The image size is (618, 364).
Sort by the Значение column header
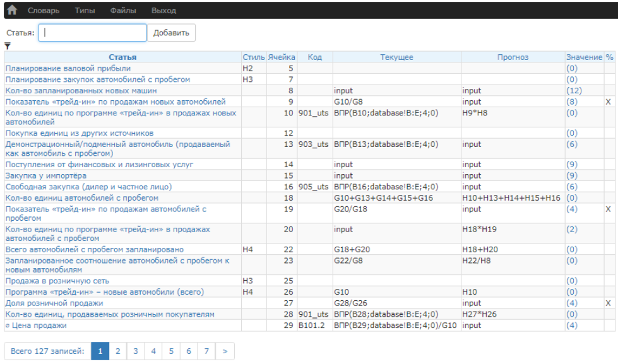click(x=584, y=57)
